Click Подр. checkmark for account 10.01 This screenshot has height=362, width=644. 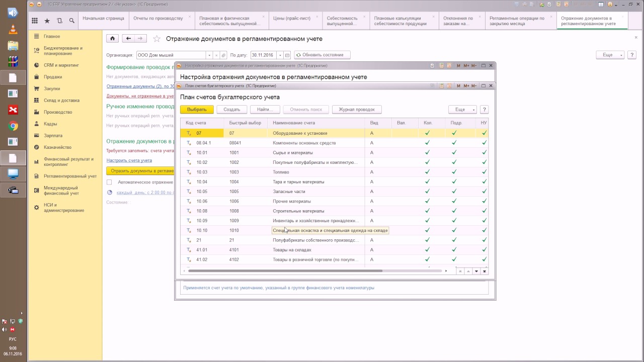(x=454, y=152)
